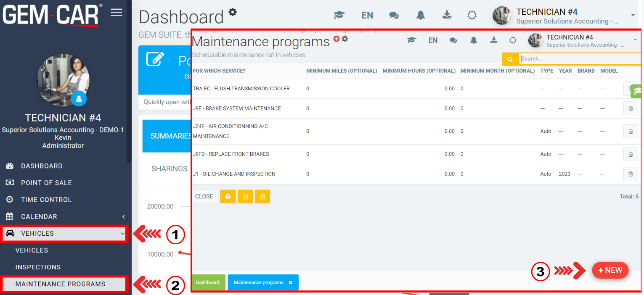This screenshot has height=295, width=644.
Task: Delete the J1 Oil Change and Inspection row
Action: 630,174
